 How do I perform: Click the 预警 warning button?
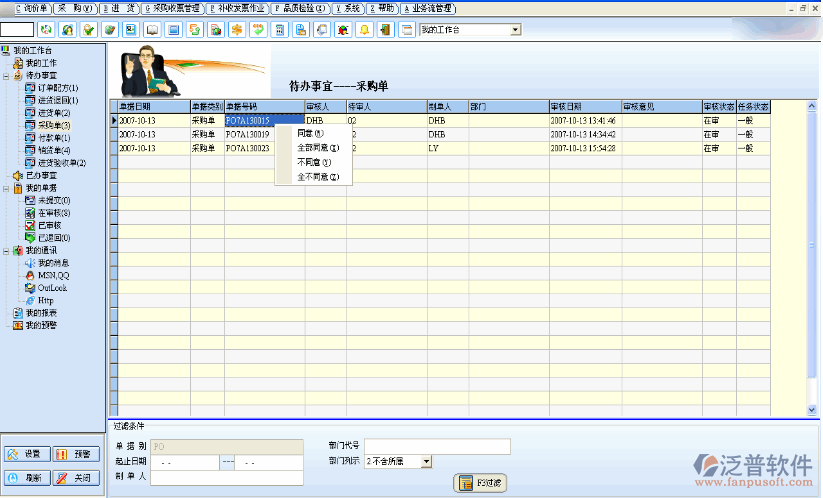(x=76, y=454)
